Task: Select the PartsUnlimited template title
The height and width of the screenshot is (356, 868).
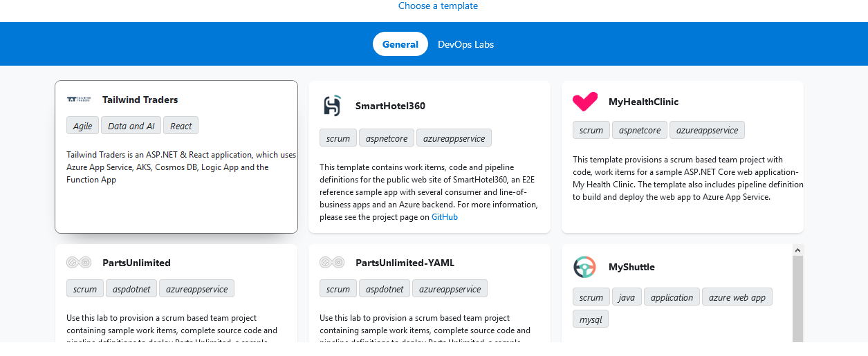Action: point(136,263)
